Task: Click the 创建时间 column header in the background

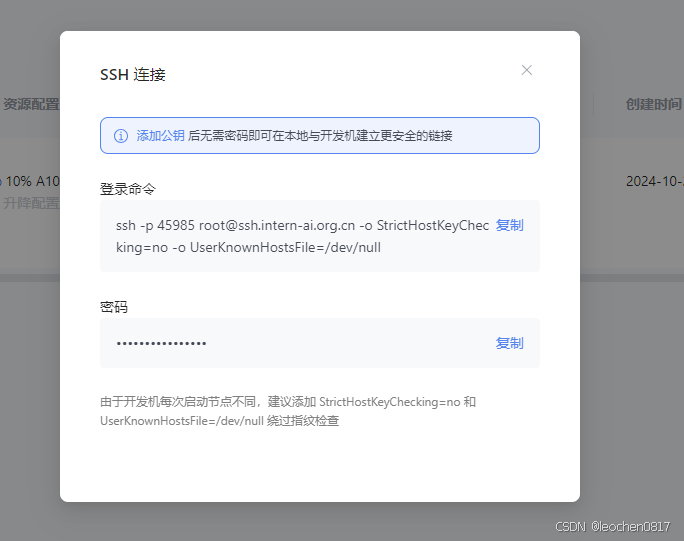Action: point(654,104)
